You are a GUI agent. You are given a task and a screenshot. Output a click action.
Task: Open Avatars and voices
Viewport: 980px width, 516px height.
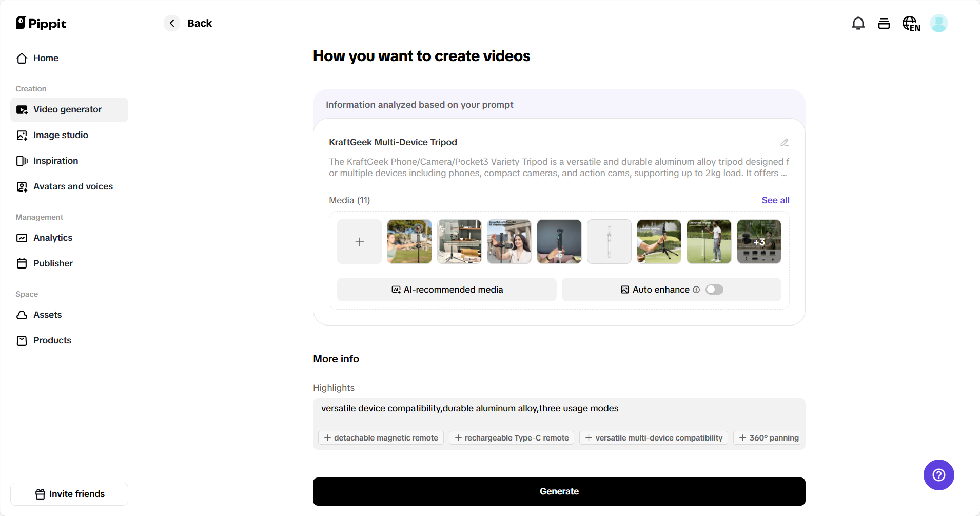click(73, 186)
